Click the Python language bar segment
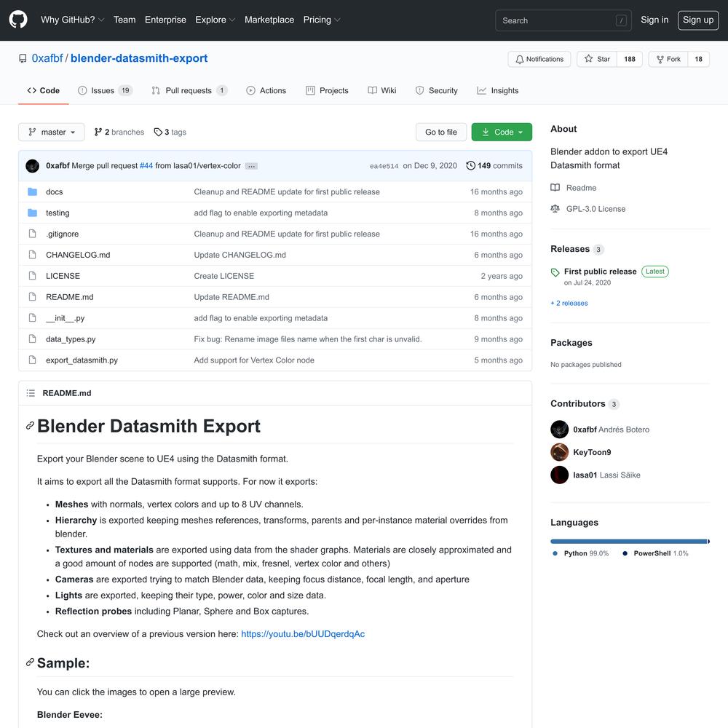The height and width of the screenshot is (728, 728). pyautogui.click(x=629, y=542)
